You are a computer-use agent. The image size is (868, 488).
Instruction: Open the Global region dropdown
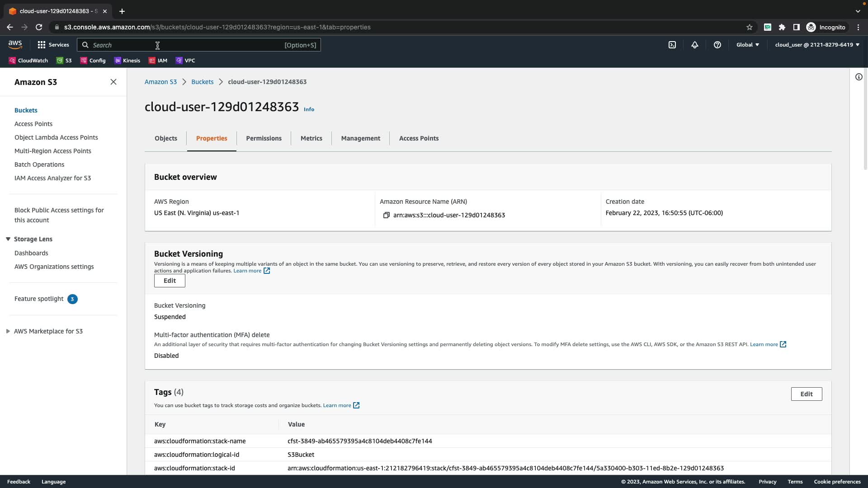pyautogui.click(x=748, y=45)
